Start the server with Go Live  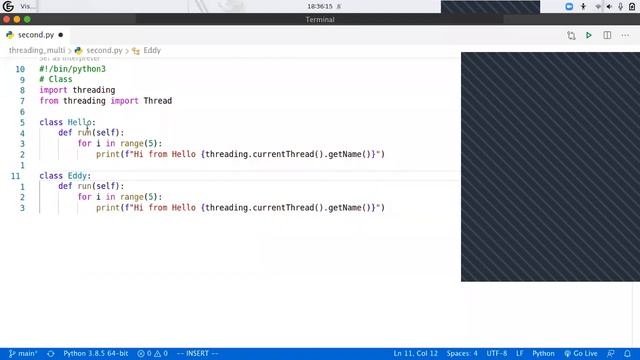[x=581, y=353]
